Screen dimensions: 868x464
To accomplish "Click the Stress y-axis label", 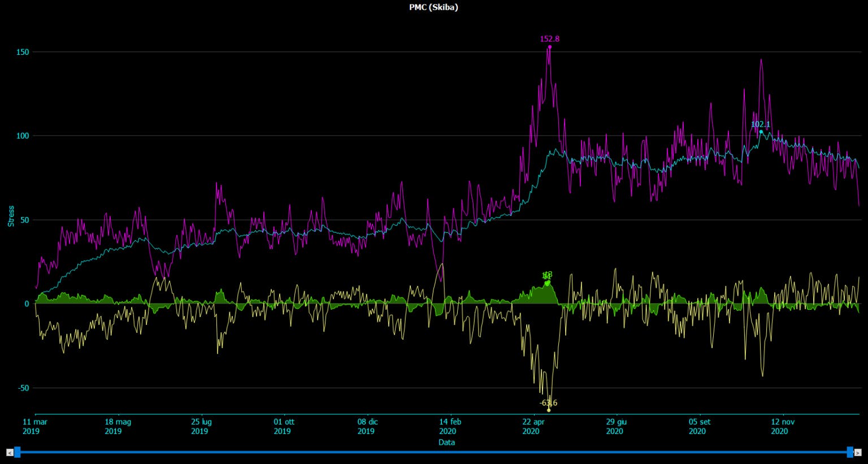I will coord(11,216).
